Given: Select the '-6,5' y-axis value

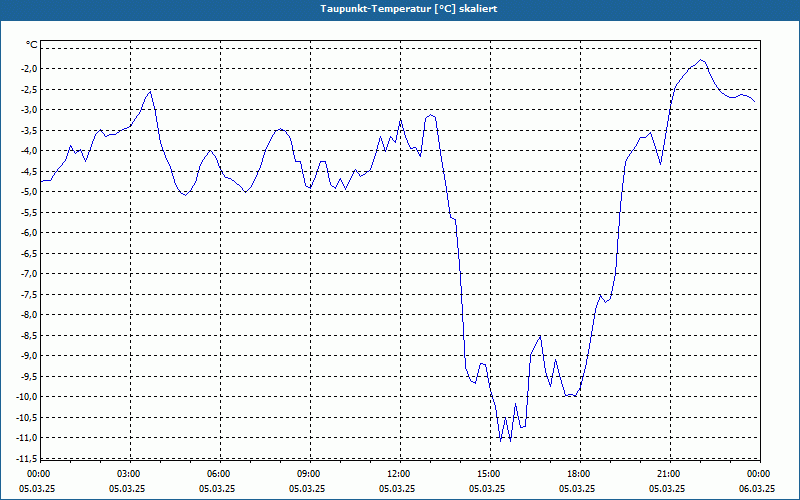Looking at the screenshot, I should [x=29, y=253].
